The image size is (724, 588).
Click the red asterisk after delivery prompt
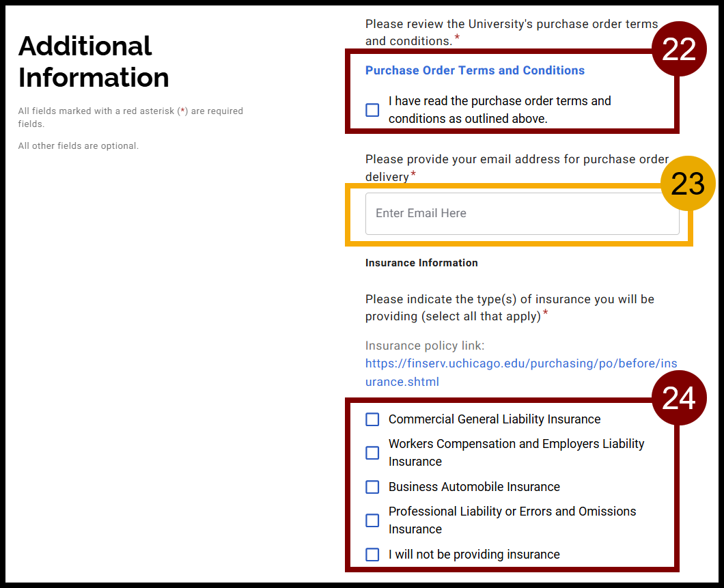coord(413,174)
